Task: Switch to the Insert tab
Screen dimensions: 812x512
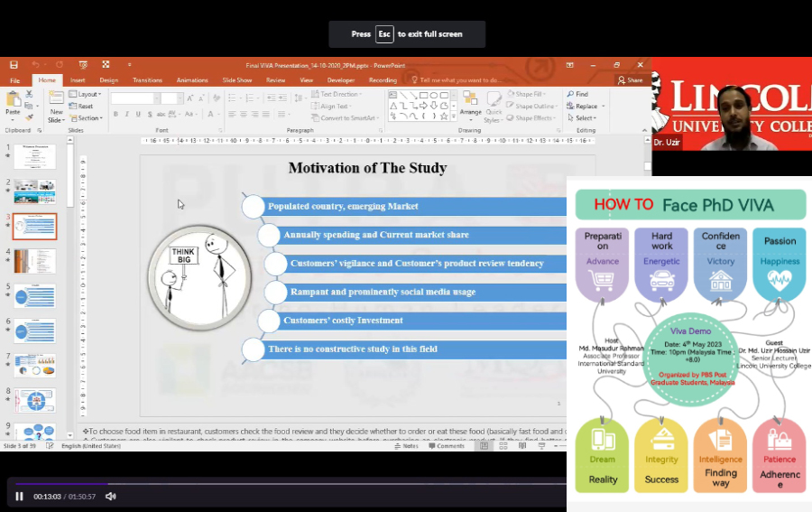Action: 78,80
